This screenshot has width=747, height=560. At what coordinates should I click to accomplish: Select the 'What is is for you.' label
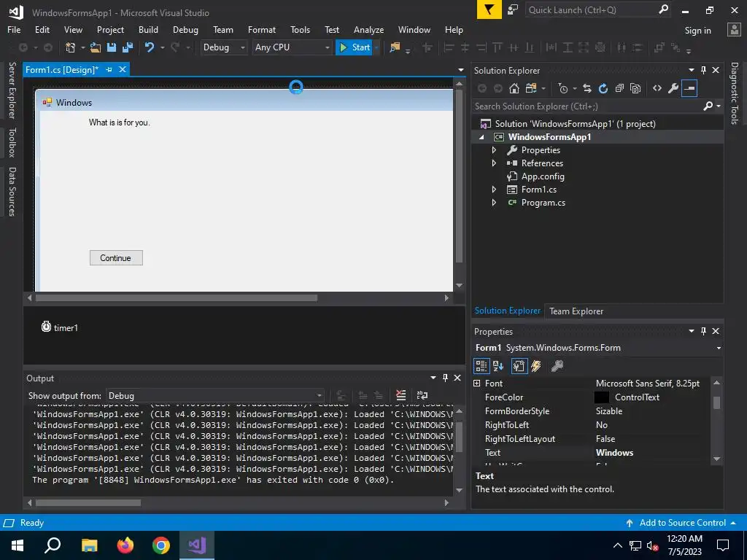coord(119,122)
